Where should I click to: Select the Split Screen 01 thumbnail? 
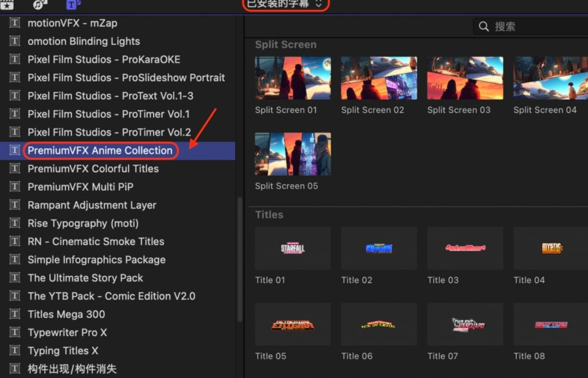coord(293,78)
